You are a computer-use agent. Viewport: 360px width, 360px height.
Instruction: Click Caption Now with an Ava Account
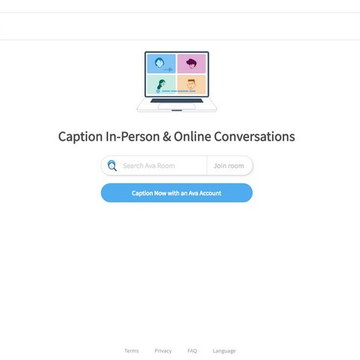pos(177,193)
